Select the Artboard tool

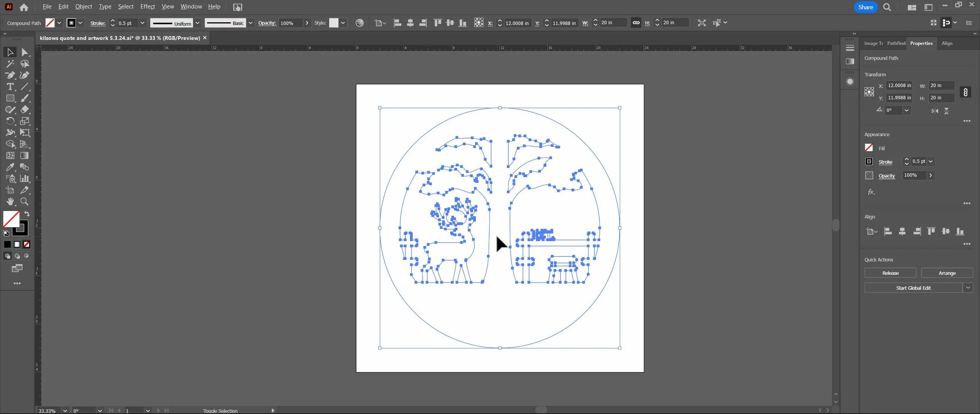click(10, 190)
